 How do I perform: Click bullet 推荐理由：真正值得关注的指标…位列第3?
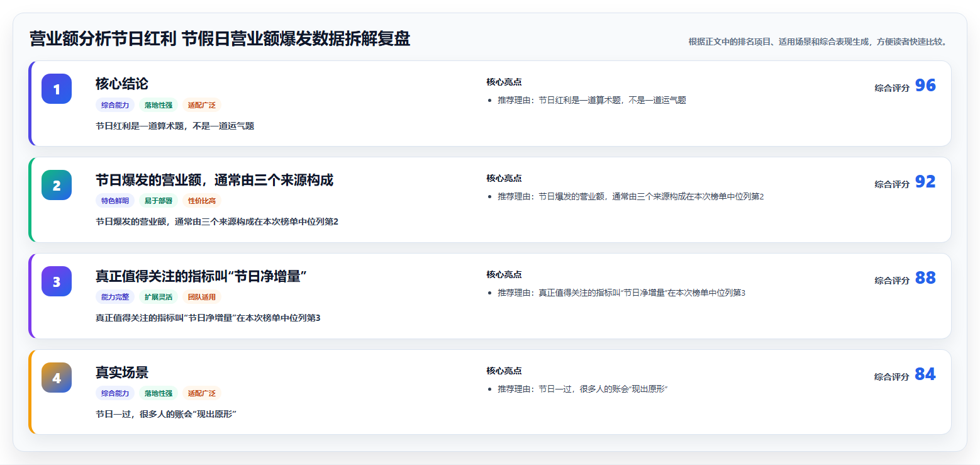click(621, 293)
